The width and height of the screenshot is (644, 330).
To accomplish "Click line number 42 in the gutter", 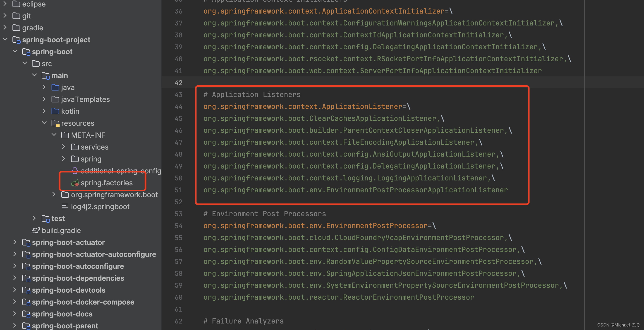I will click(178, 83).
